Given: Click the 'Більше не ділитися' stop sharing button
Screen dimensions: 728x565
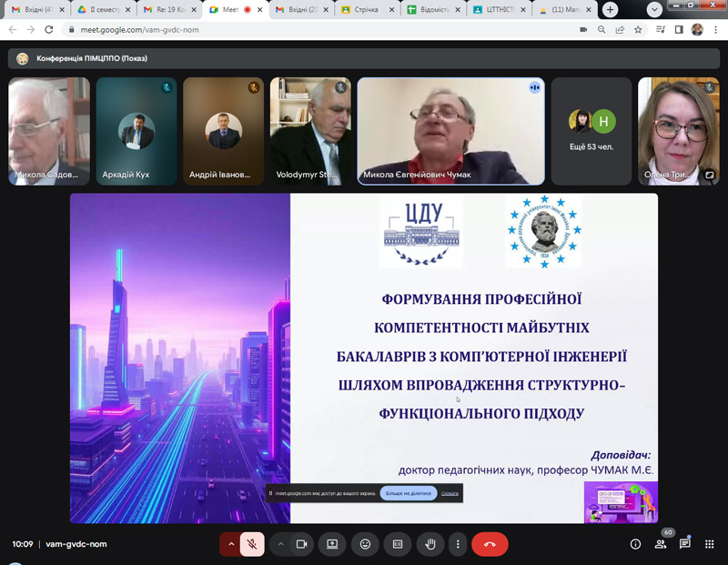Looking at the screenshot, I should pyautogui.click(x=409, y=493).
